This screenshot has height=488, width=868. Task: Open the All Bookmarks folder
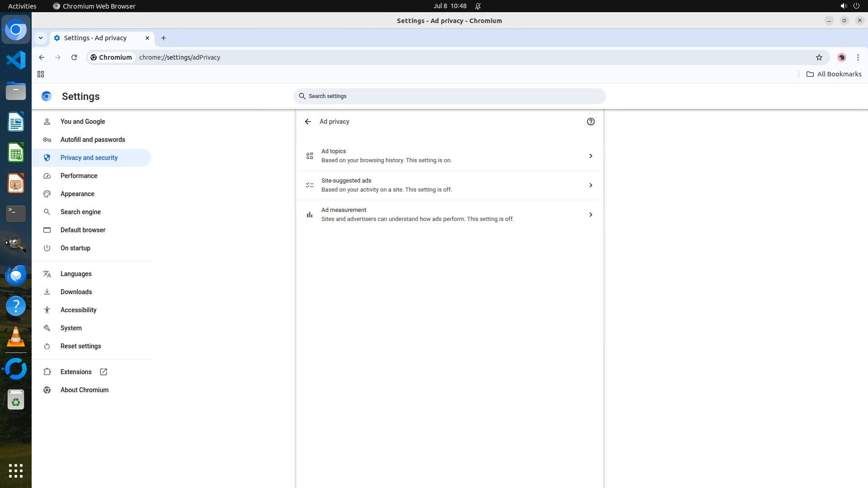[834, 74]
